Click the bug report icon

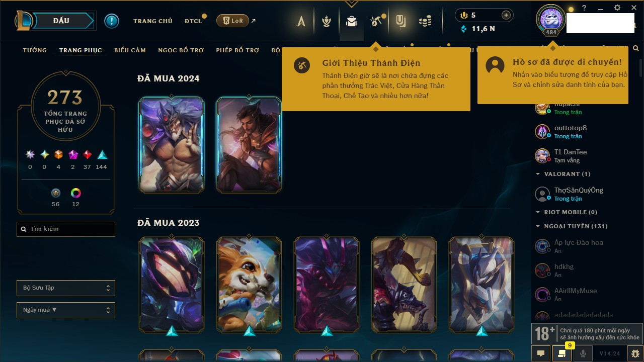[x=635, y=353]
